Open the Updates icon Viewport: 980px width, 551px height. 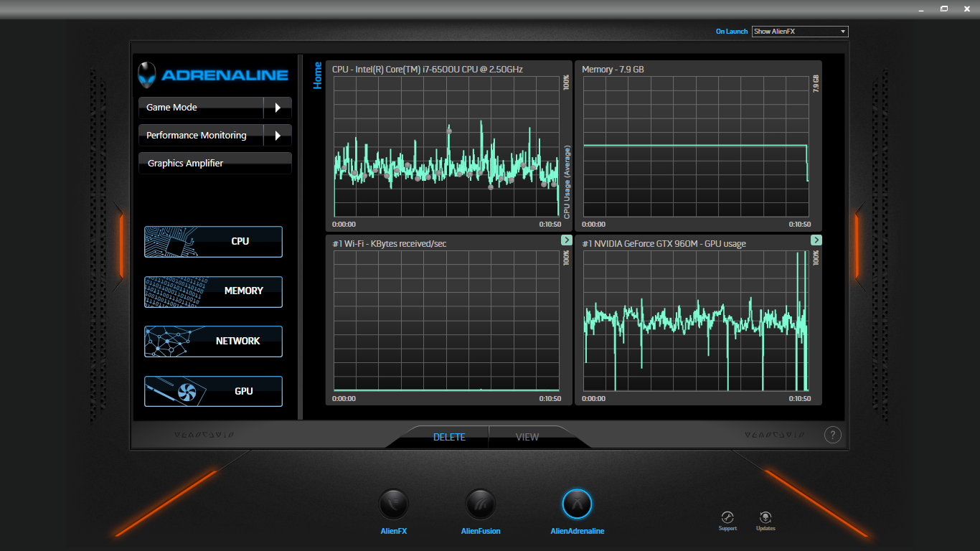[765, 517]
